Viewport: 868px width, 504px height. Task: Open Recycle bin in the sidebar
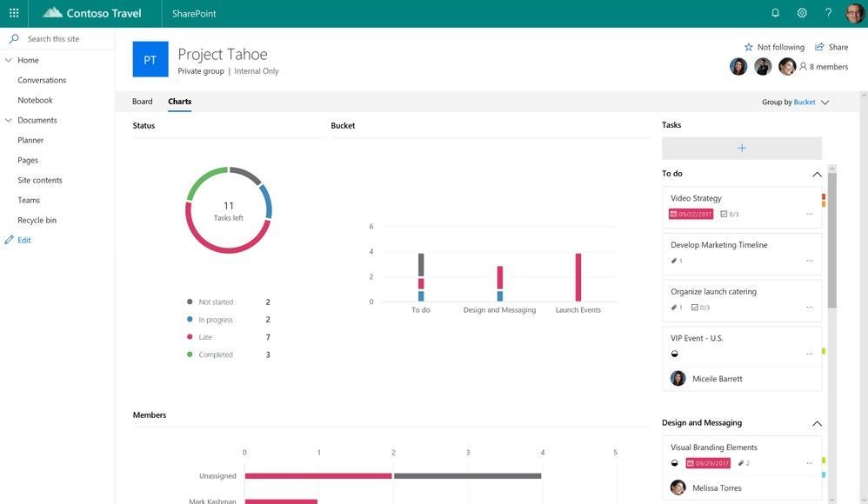coord(37,220)
